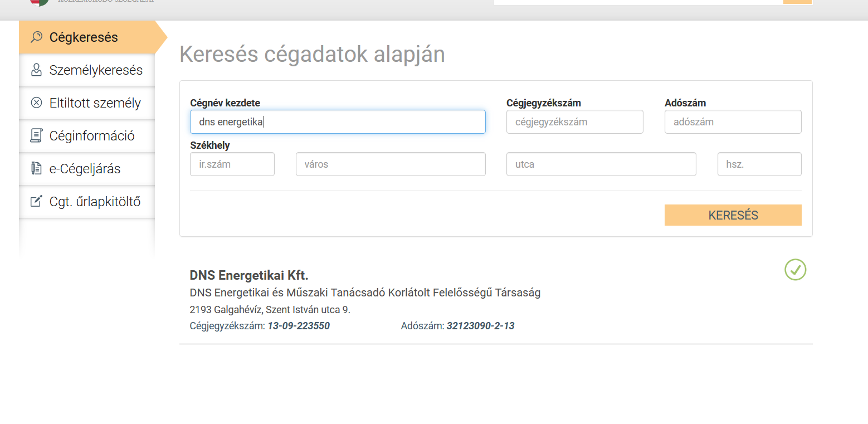Focus the Cégnév kezdete text field
This screenshot has height=424, width=868.
tap(338, 122)
